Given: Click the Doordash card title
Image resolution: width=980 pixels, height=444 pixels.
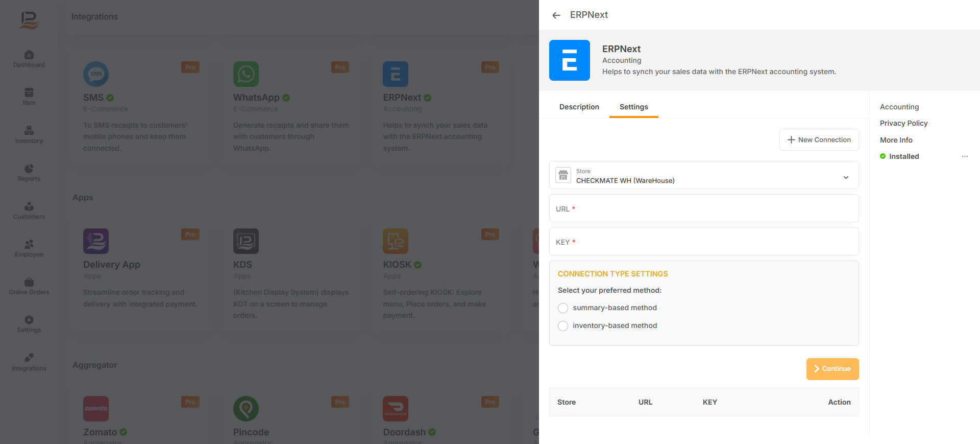Looking at the screenshot, I should pos(404,432).
